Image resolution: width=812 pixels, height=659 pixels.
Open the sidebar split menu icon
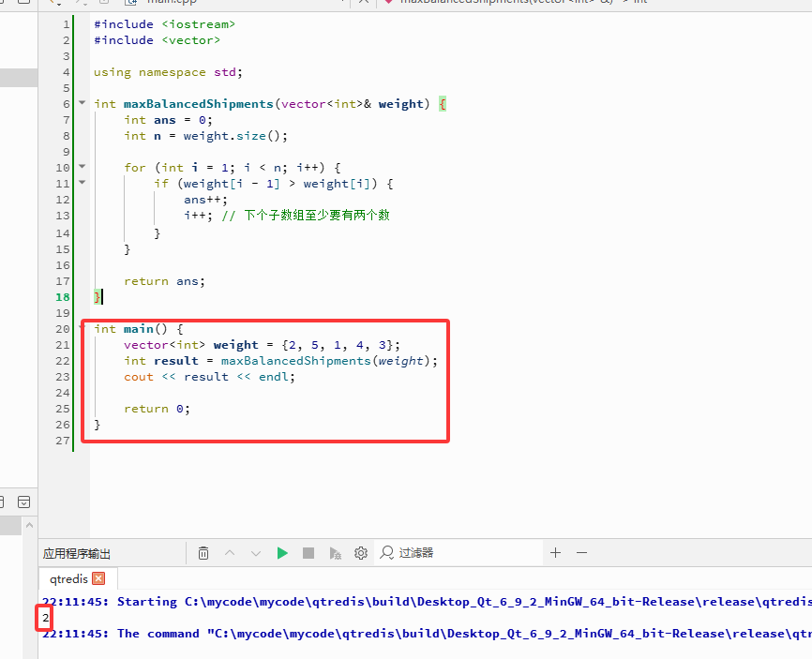23,502
